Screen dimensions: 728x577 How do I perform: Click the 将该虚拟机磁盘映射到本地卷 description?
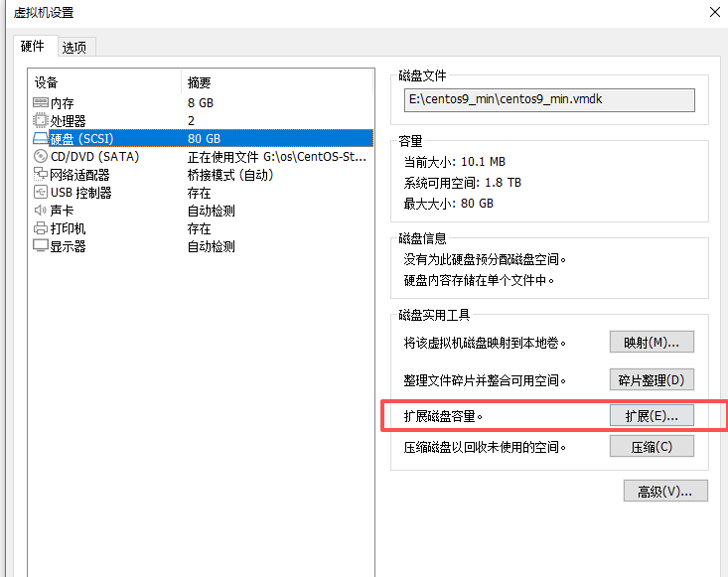(486, 343)
